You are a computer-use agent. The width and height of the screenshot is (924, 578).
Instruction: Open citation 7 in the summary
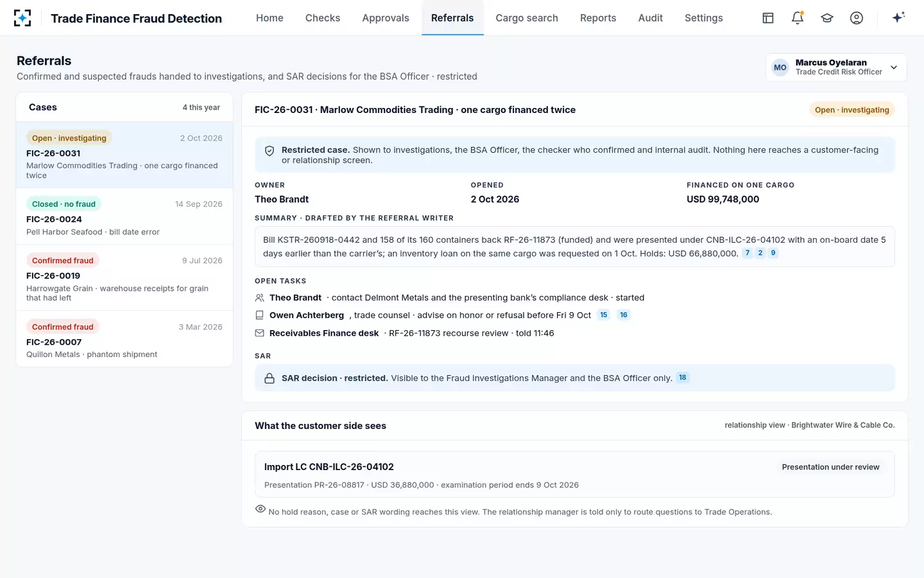pos(748,253)
